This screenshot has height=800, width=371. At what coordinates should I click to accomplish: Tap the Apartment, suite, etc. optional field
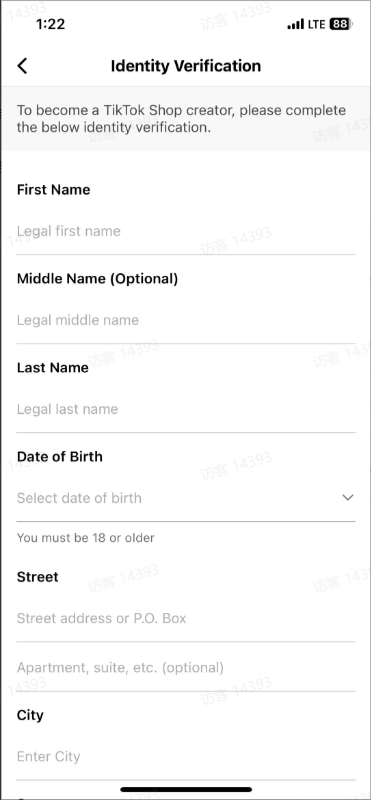tap(186, 667)
